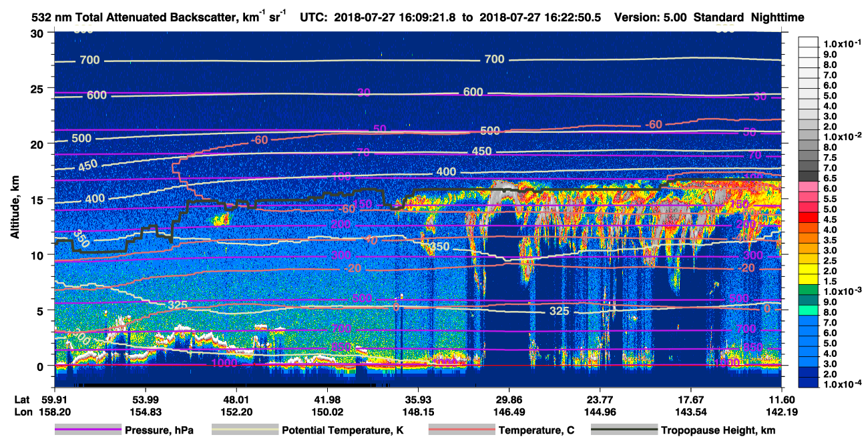Image resolution: width=868 pixels, height=445 pixels.
Task: Click the 1.0x10-4 colorbar label
Action: tap(843, 384)
